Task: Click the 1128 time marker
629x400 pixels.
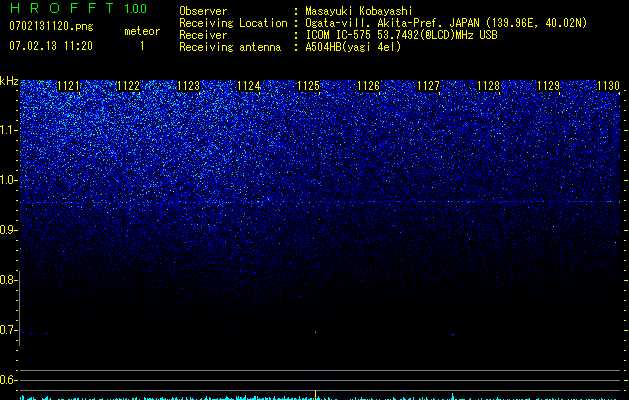Action: tap(489, 86)
